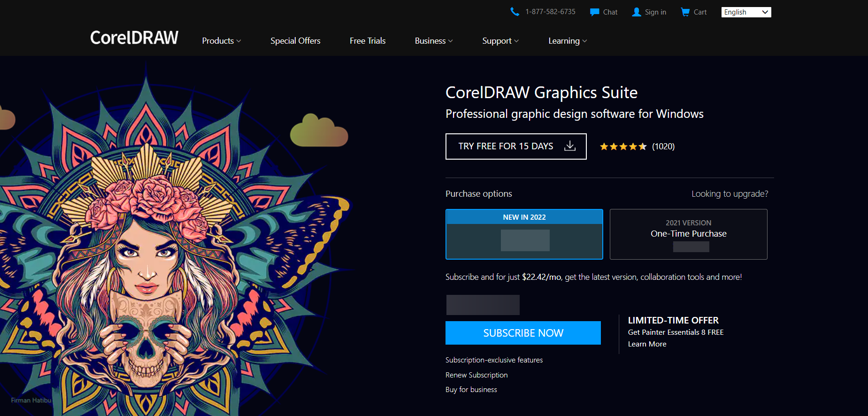Click the Subscribe Now button
The width and height of the screenshot is (868, 416).
(523, 333)
